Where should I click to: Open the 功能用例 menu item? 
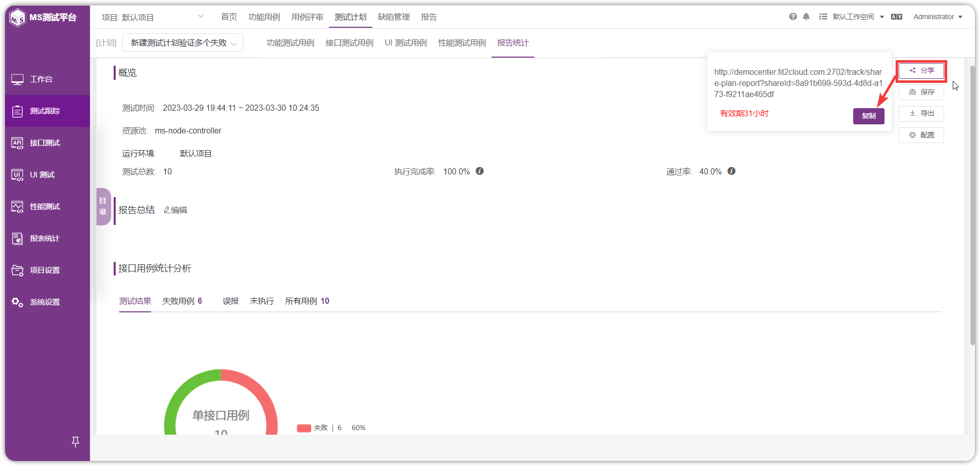pyautogui.click(x=264, y=17)
